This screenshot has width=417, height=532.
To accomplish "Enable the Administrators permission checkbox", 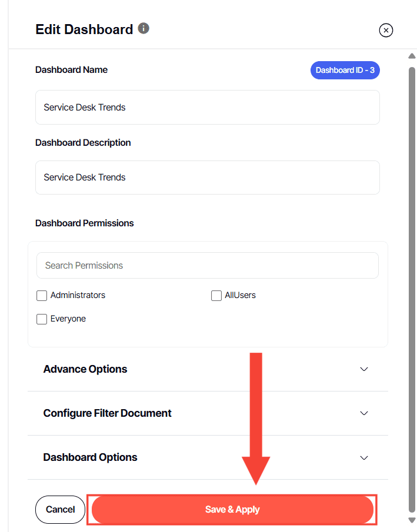I will pyautogui.click(x=42, y=296).
